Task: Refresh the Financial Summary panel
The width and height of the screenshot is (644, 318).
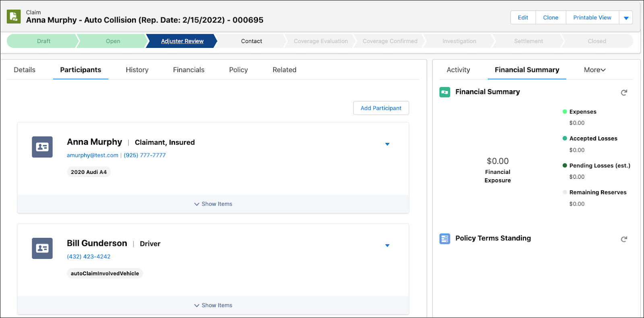Action: (624, 93)
